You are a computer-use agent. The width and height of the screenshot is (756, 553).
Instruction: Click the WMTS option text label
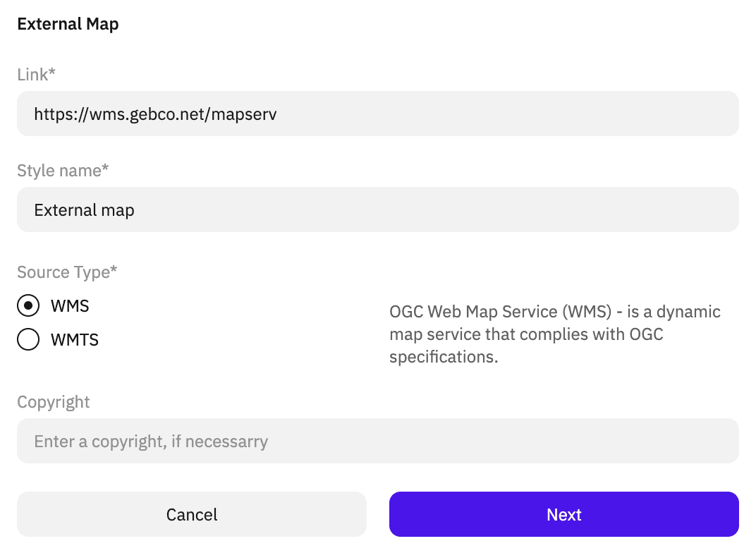coord(75,340)
